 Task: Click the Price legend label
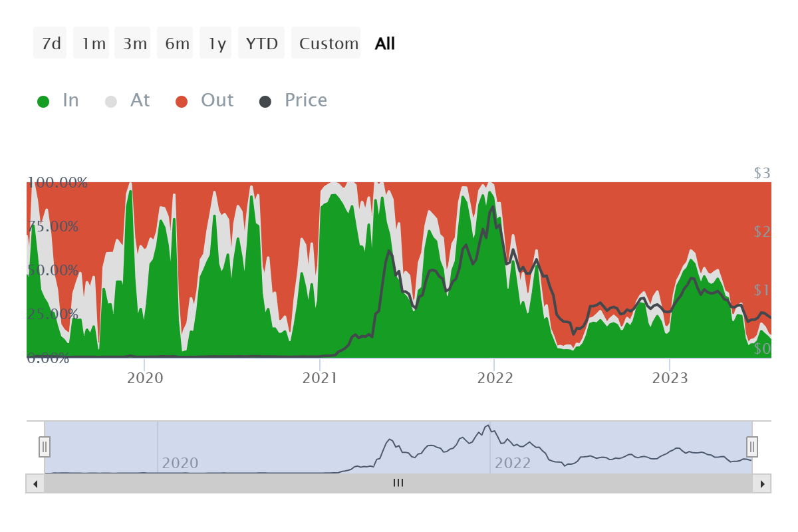click(306, 100)
